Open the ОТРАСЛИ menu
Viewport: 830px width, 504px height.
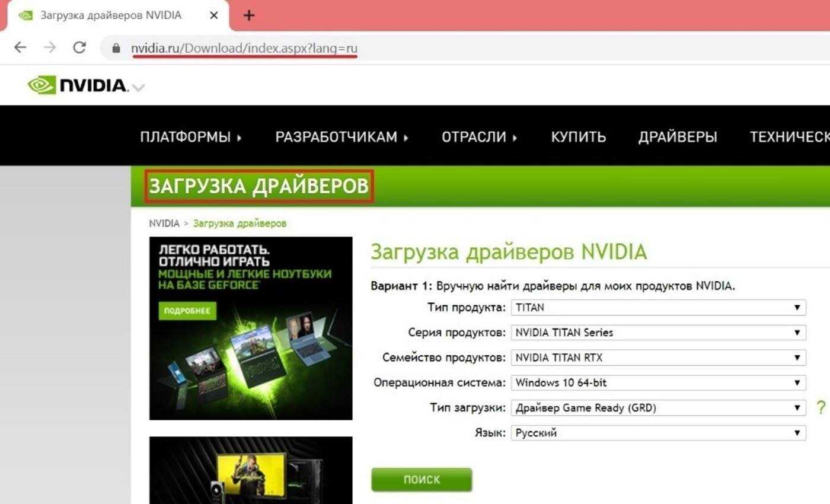(480, 137)
